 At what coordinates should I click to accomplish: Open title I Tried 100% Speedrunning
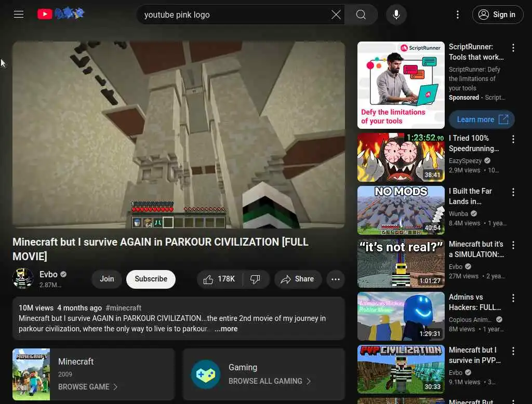(474, 143)
